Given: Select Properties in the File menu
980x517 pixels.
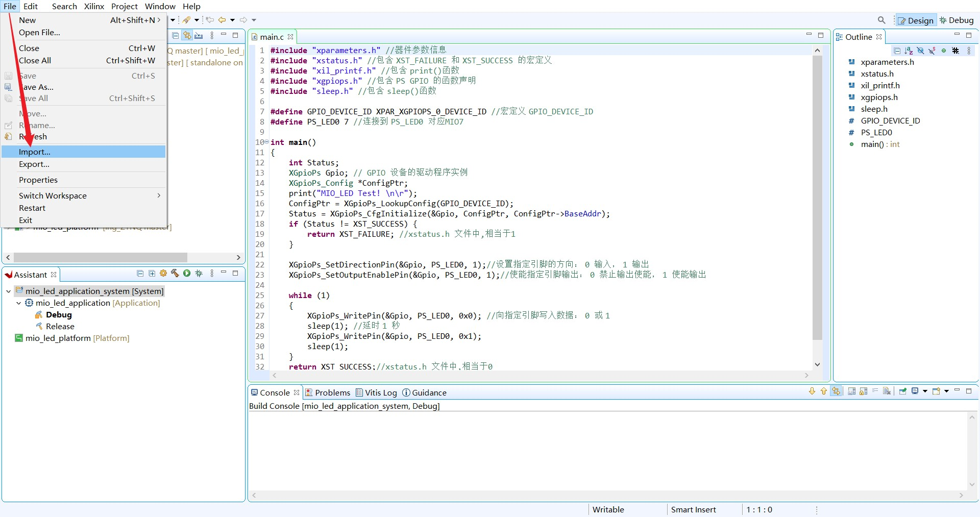Looking at the screenshot, I should [x=84, y=180].
